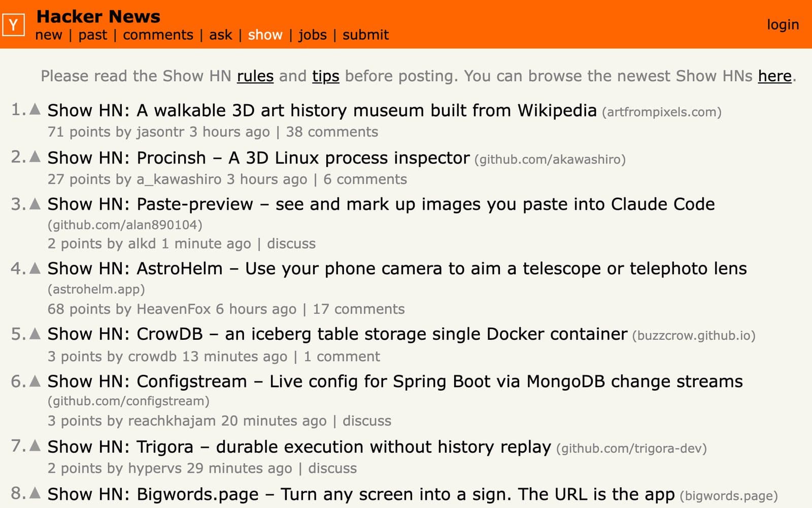
Task: Open the '1 comment' link on CrowDB
Action: pos(342,357)
